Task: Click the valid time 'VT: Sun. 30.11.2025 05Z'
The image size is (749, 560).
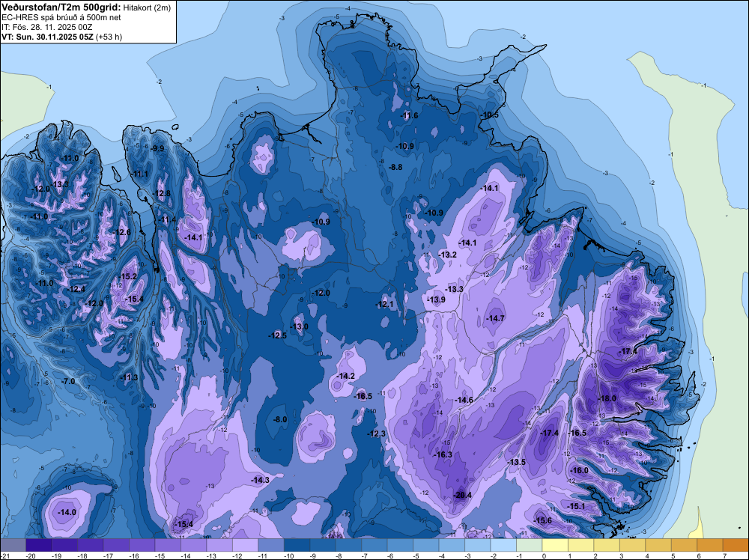Action: [48, 37]
